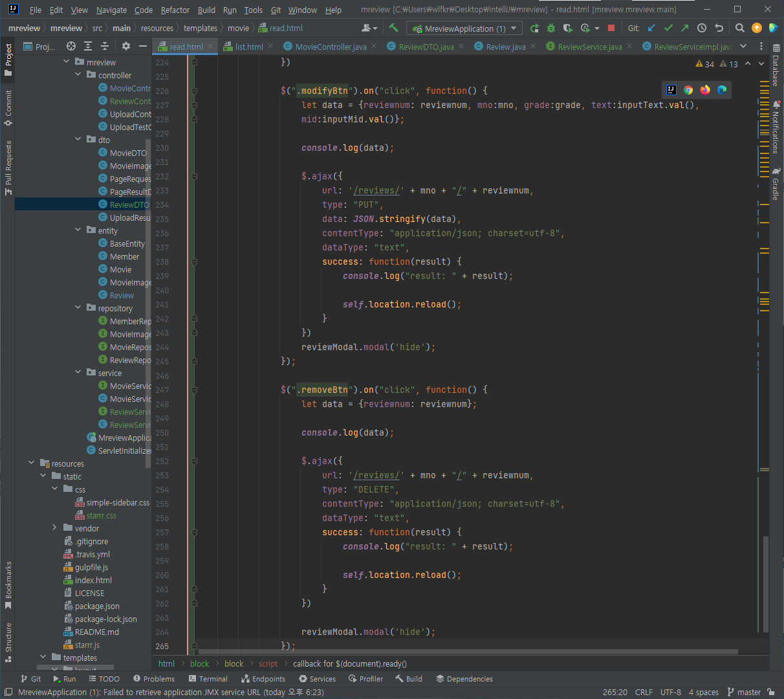Click the 34 warnings inspection indicator

(x=704, y=64)
